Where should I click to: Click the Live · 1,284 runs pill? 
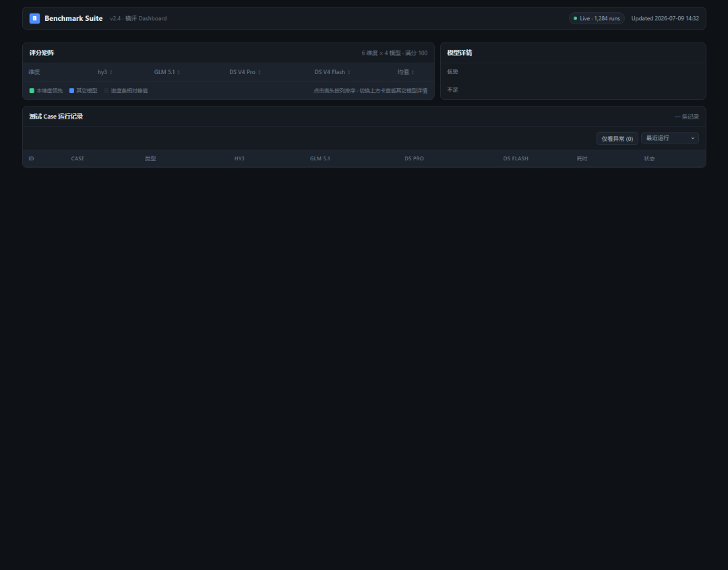[x=597, y=19]
